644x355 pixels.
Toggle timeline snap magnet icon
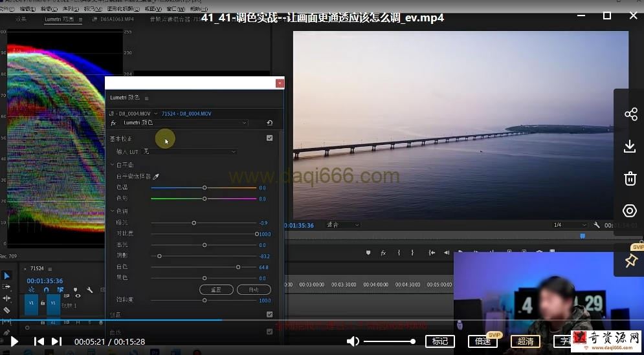[x=46, y=290]
